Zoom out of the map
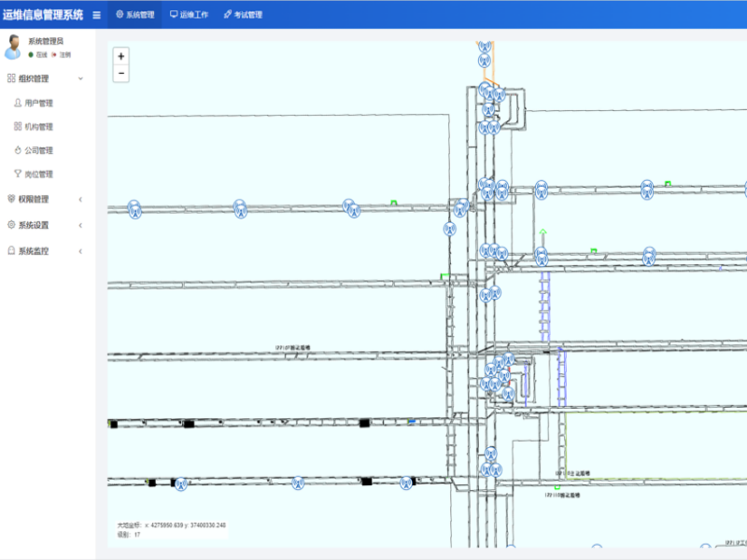This screenshot has height=560, width=747. pos(121,74)
